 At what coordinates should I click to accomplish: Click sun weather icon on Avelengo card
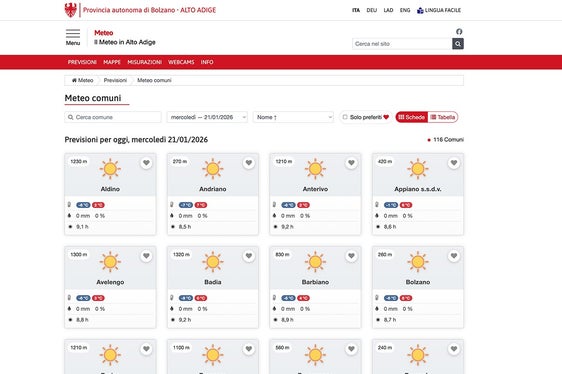110,261
